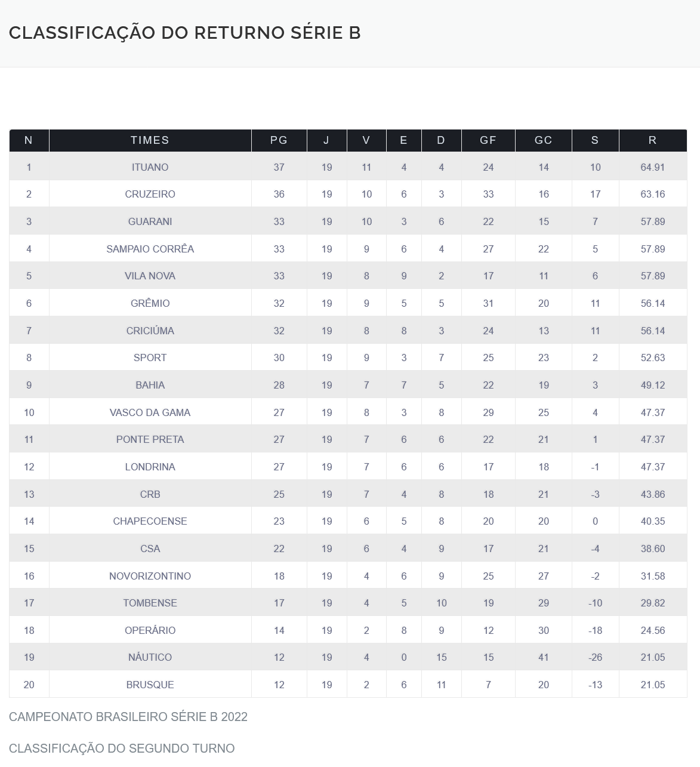700x767 pixels.
Task: Select the NOVORIZONTINO team name
Action: tap(150, 576)
